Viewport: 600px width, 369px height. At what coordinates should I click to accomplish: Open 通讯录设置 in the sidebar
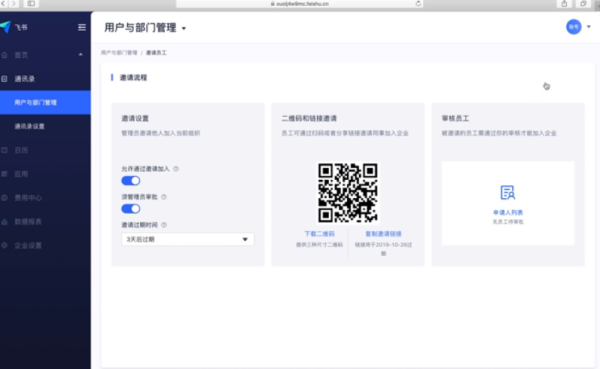29,126
